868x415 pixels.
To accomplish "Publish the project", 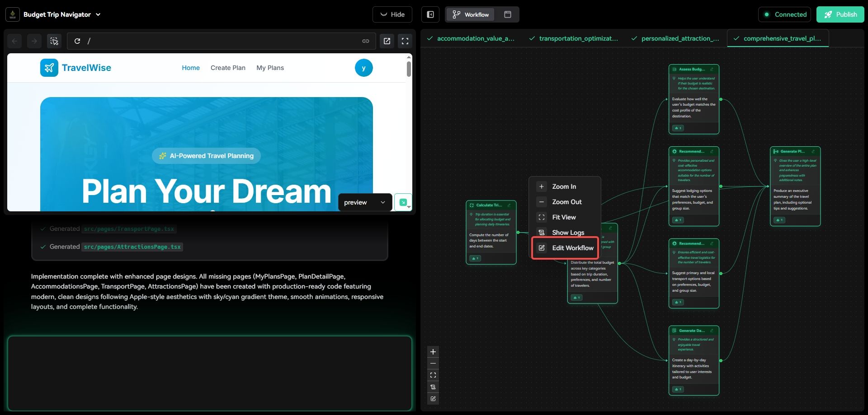I will click(x=840, y=14).
